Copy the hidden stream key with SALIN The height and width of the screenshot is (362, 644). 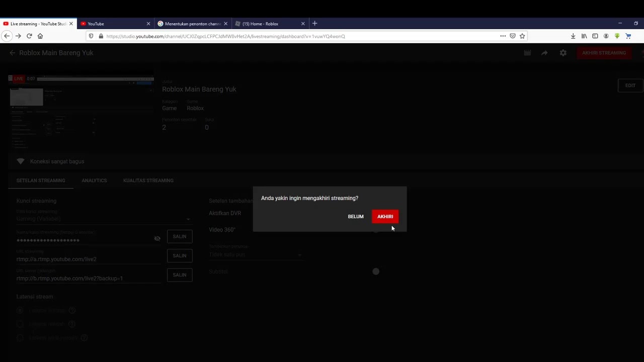pyautogui.click(x=180, y=236)
